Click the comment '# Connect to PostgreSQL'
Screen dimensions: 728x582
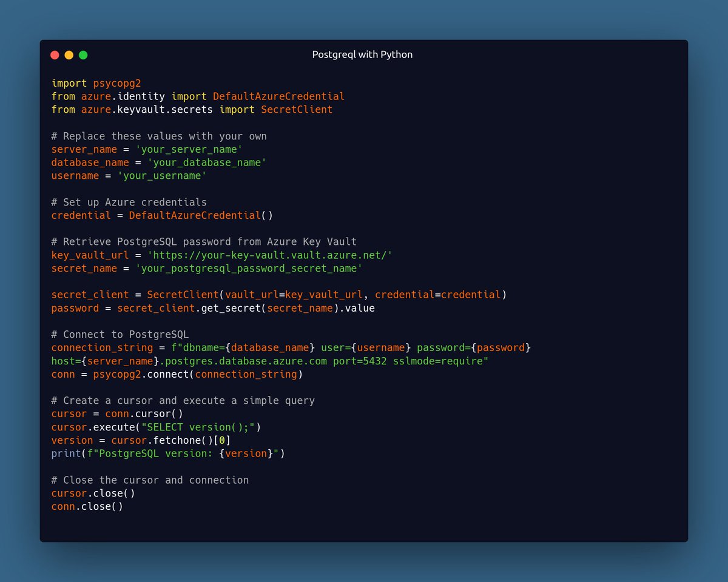point(120,335)
